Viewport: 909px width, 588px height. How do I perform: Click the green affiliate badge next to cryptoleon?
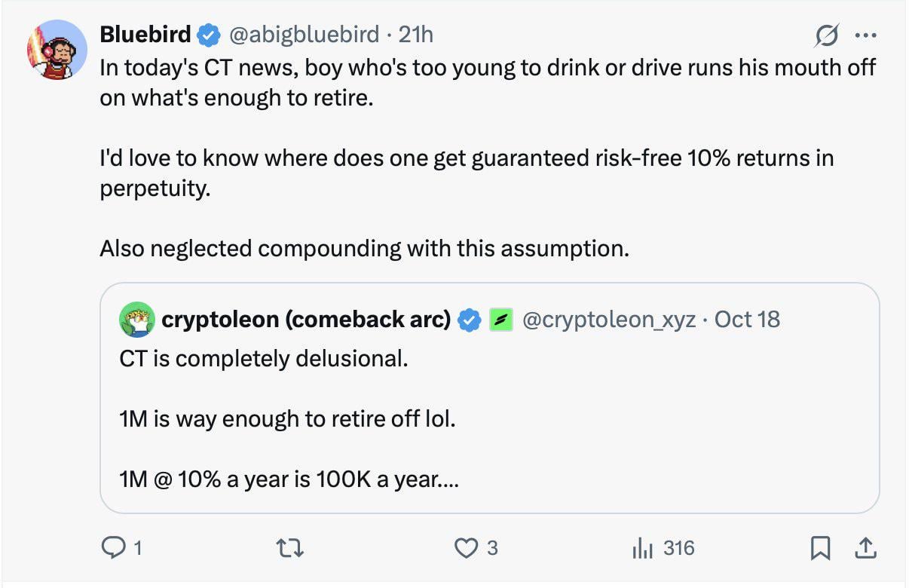[x=501, y=320]
